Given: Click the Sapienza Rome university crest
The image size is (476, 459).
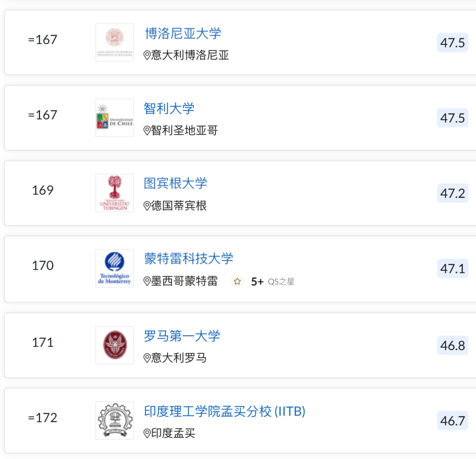Looking at the screenshot, I should (115, 345).
